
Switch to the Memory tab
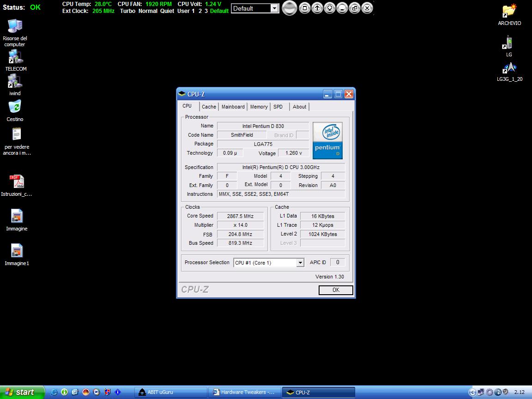(x=259, y=107)
